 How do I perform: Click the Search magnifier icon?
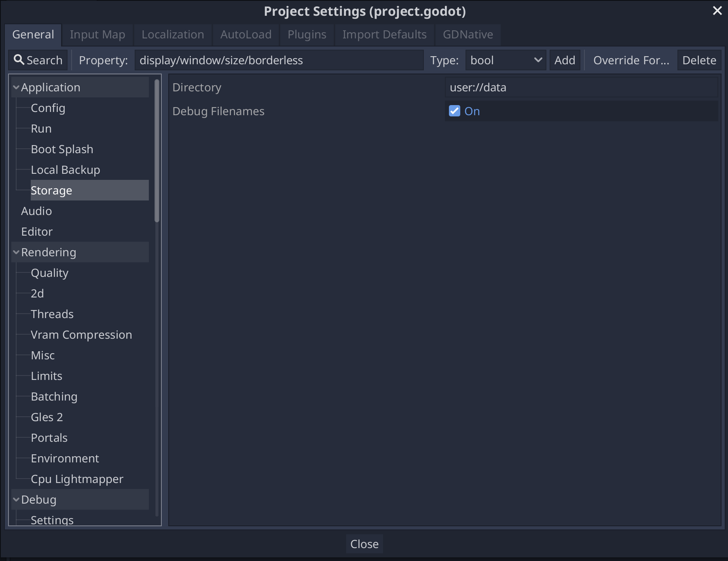(x=19, y=60)
